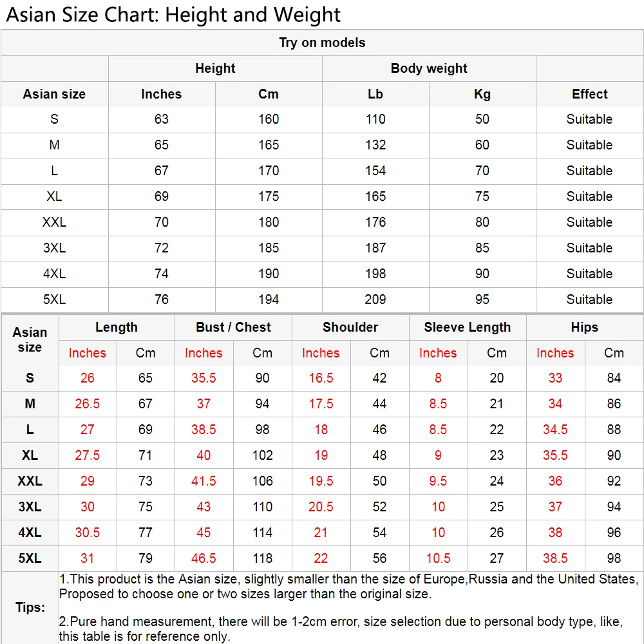Select the red 16.5 inches shoulder cell

click(321, 378)
